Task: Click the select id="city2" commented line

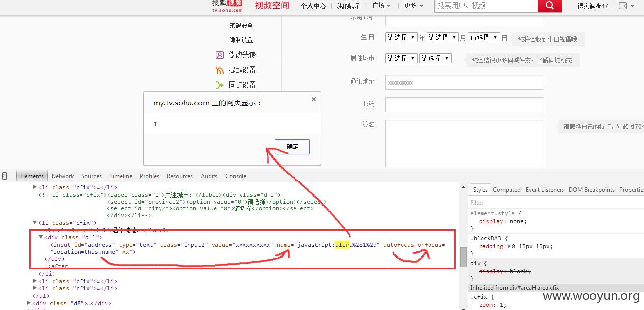Action: coord(210,208)
